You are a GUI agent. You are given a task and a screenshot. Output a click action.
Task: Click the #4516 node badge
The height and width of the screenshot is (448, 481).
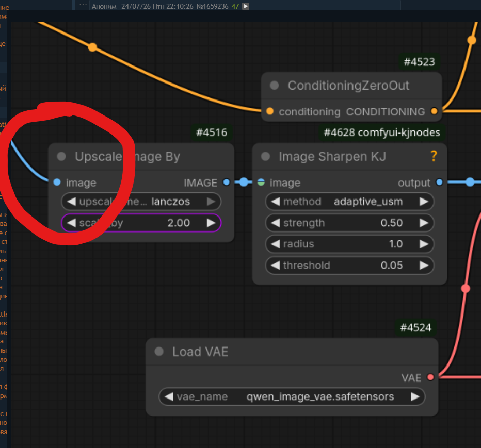[x=212, y=132]
